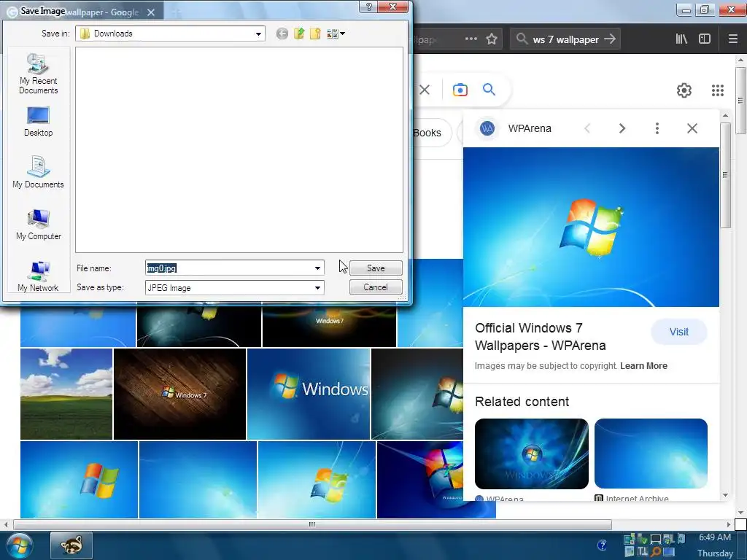Expand the File name dropdown arrow
The image size is (747, 560).
tap(318, 268)
